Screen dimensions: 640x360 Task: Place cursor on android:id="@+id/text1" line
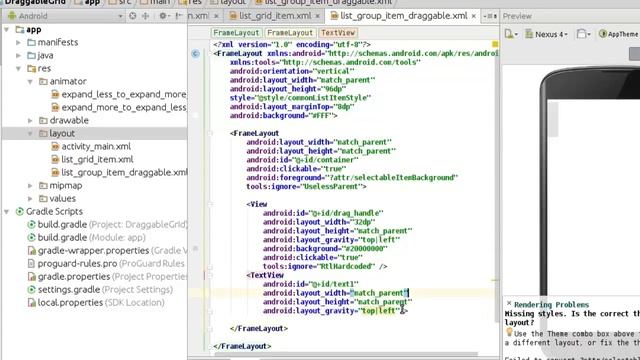coord(311,284)
